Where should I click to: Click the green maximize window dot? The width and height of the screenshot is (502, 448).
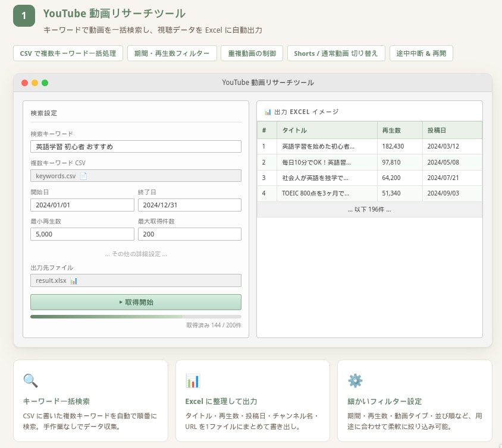coord(45,83)
